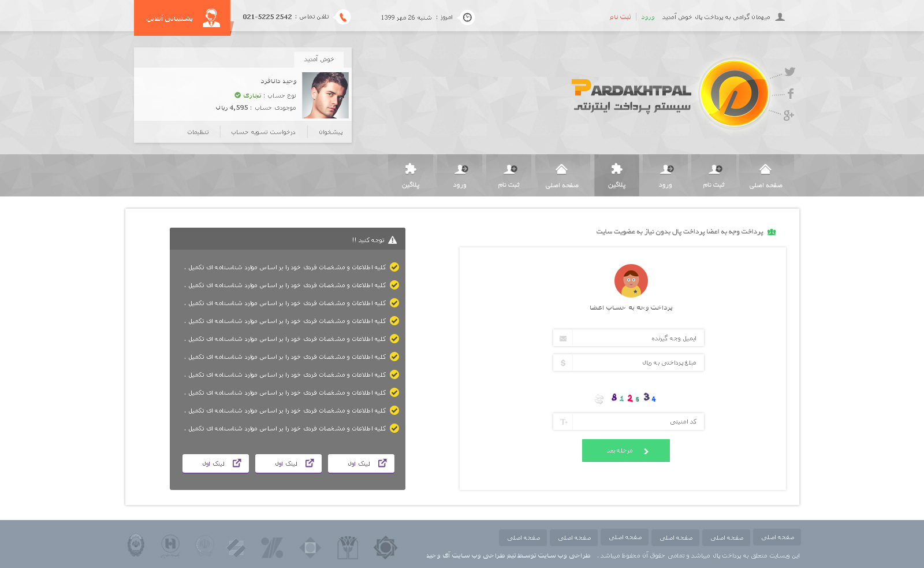The width and height of the screenshot is (924, 568).
Task: Click the ورود link in top bar
Action: (x=648, y=17)
